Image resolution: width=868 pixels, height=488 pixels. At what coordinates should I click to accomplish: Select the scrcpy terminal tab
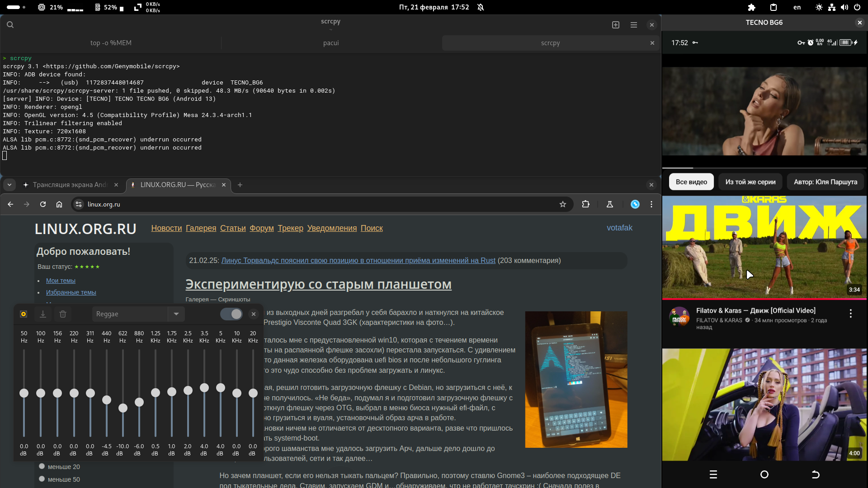point(550,43)
